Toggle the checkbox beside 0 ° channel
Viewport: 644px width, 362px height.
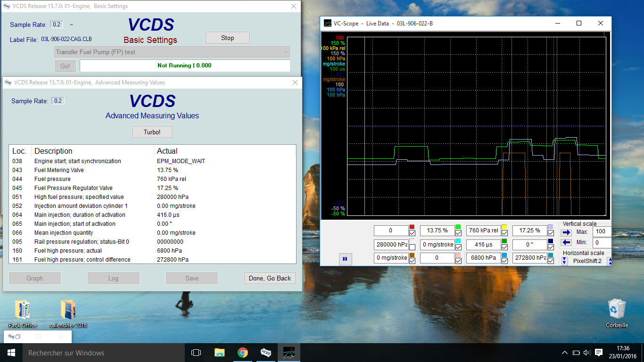[x=551, y=247]
